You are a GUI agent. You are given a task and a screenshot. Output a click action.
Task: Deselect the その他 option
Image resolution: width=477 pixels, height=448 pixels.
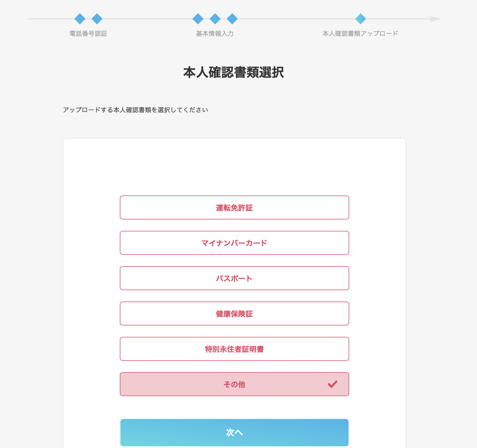235,384
